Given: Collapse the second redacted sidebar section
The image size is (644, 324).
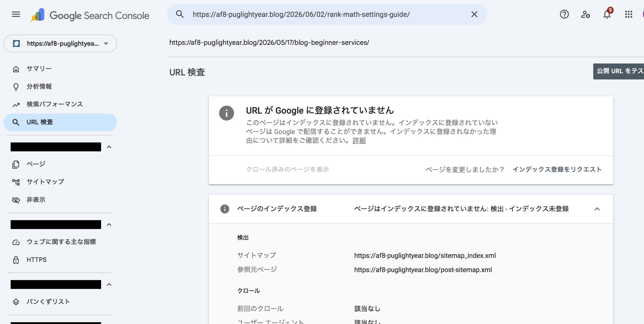Looking at the screenshot, I should pos(109,225).
